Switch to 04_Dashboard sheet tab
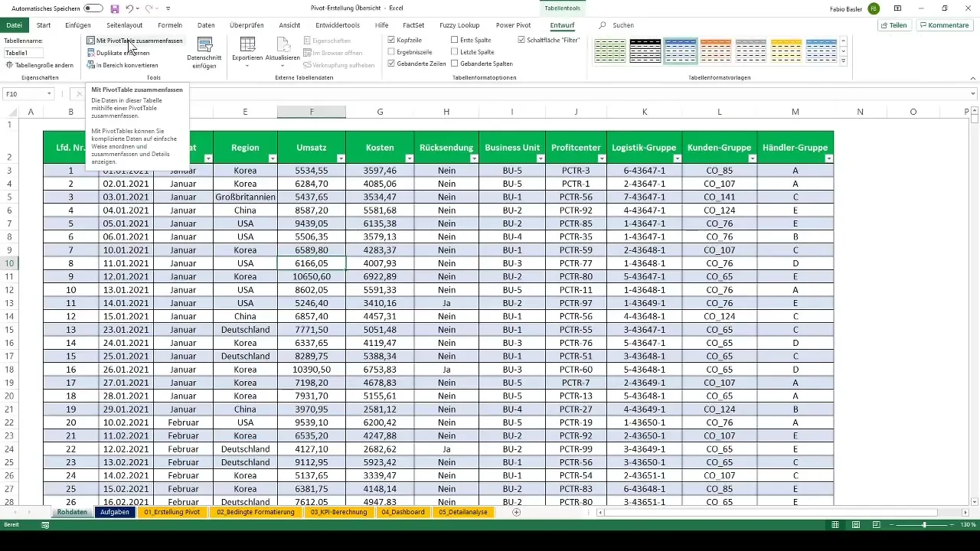The image size is (980, 551). (x=403, y=512)
